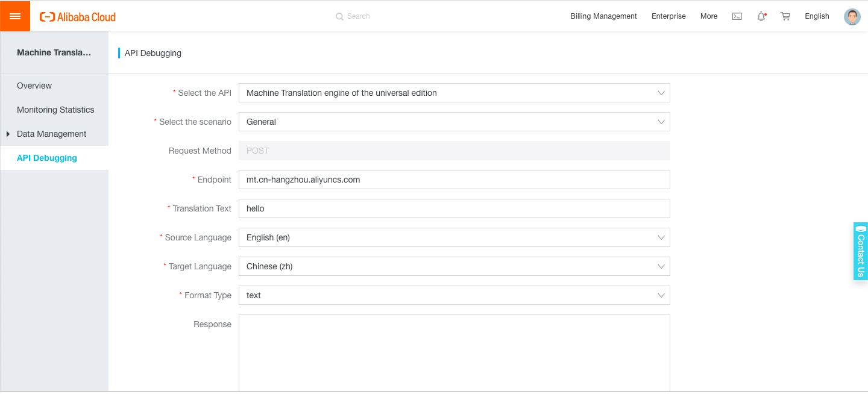The height and width of the screenshot is (394, 868).
Task: Click the Source Language label
Action: (198, 237)
